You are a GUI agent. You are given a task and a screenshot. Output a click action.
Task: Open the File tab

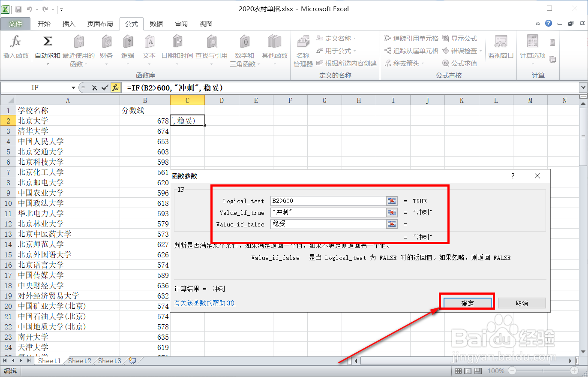point(15,24)
